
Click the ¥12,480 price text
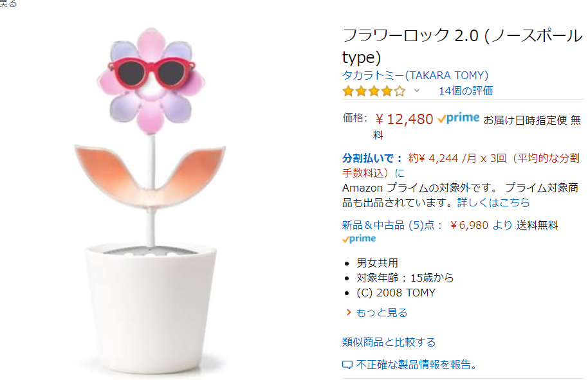pyautogui.click(x=404, y=120)
